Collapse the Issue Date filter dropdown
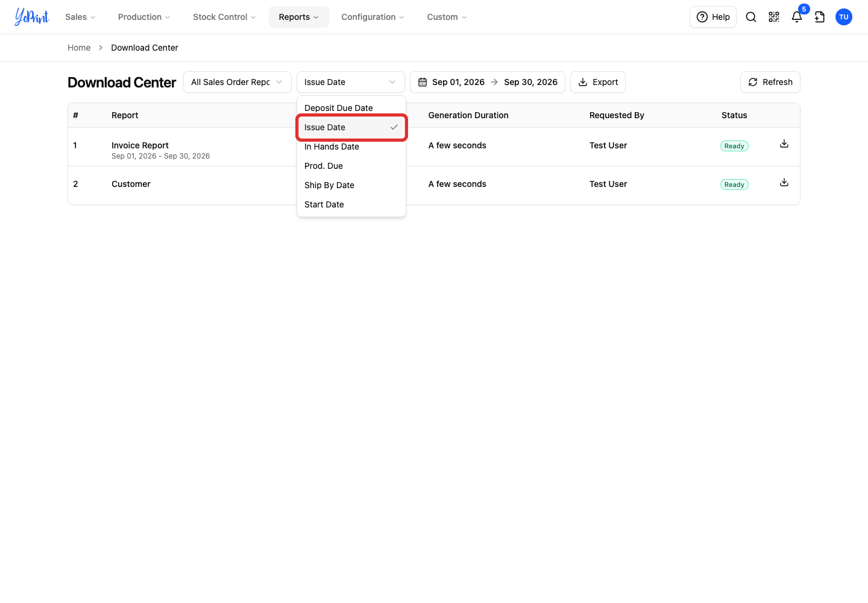868x603 pixels. [351, 82]
